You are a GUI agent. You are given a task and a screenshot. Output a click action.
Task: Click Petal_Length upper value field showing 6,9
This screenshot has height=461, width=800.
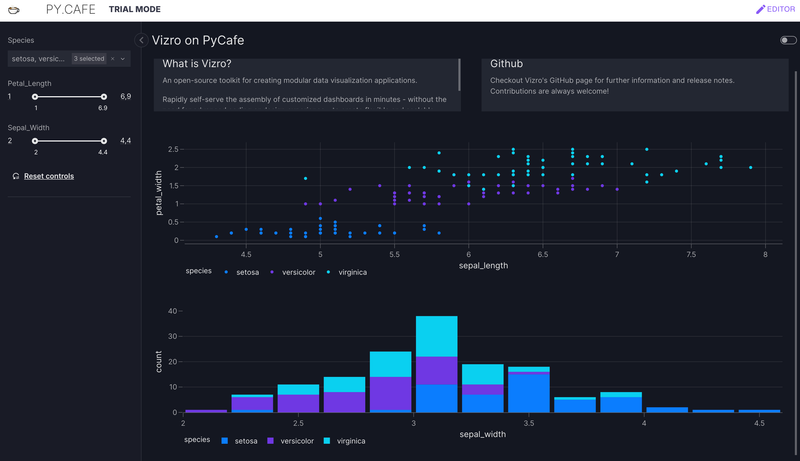(125, 96)
